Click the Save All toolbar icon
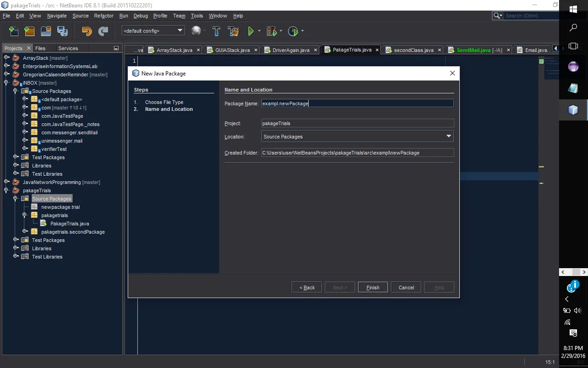588x368 pixels. (x=62, y=31)
